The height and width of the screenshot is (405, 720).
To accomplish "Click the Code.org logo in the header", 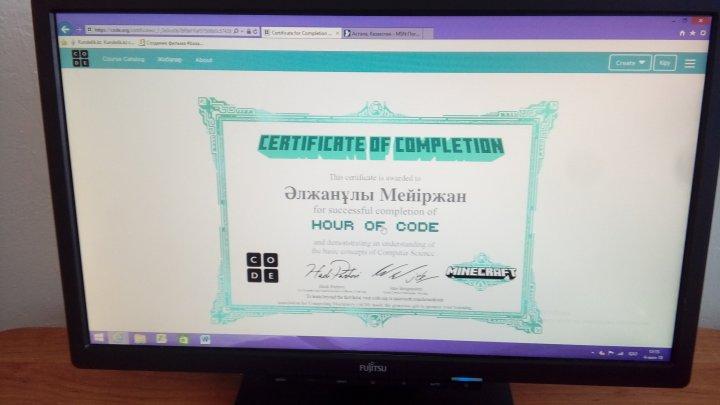I will [80, 58].
